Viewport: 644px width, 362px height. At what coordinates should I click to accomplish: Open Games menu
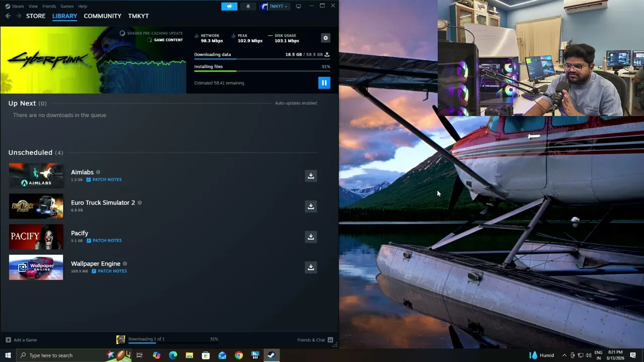tap(67, 6)
